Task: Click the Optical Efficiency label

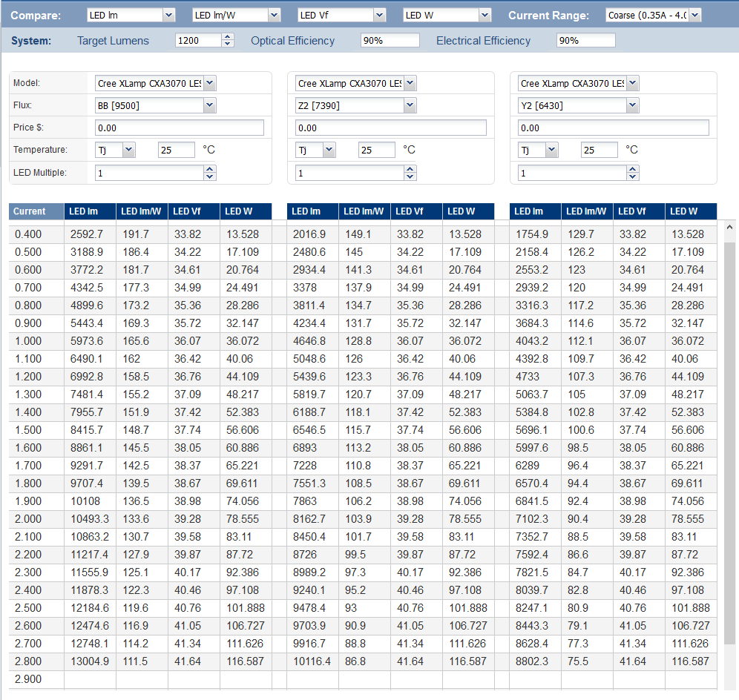Action: [292, 41]
